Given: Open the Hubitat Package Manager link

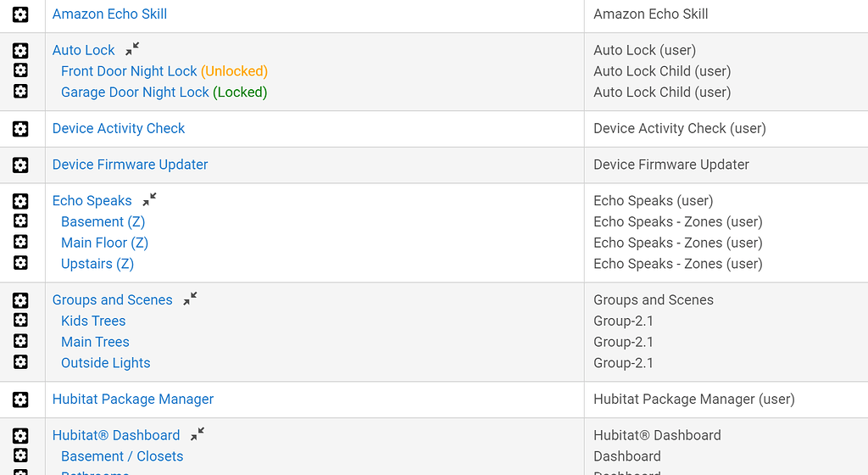Looking at the screenshot, I should pos(133,400).
